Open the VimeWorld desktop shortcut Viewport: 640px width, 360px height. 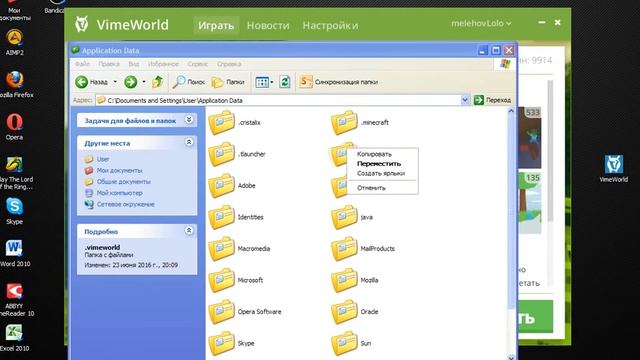tap(613, 168)
